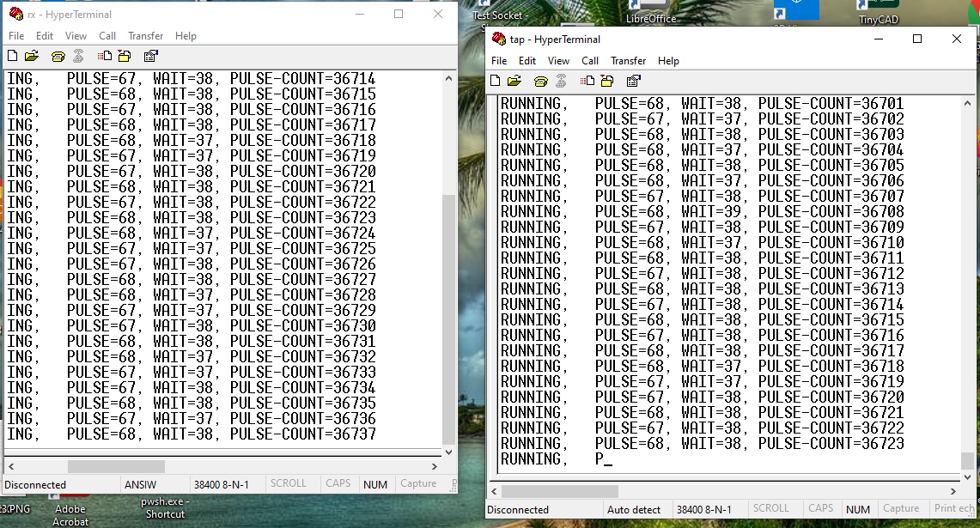Image resolution: width=980 pixels, height=528 pixels.
Task: Click New connection icon in rx window
Action: point(12,56)
